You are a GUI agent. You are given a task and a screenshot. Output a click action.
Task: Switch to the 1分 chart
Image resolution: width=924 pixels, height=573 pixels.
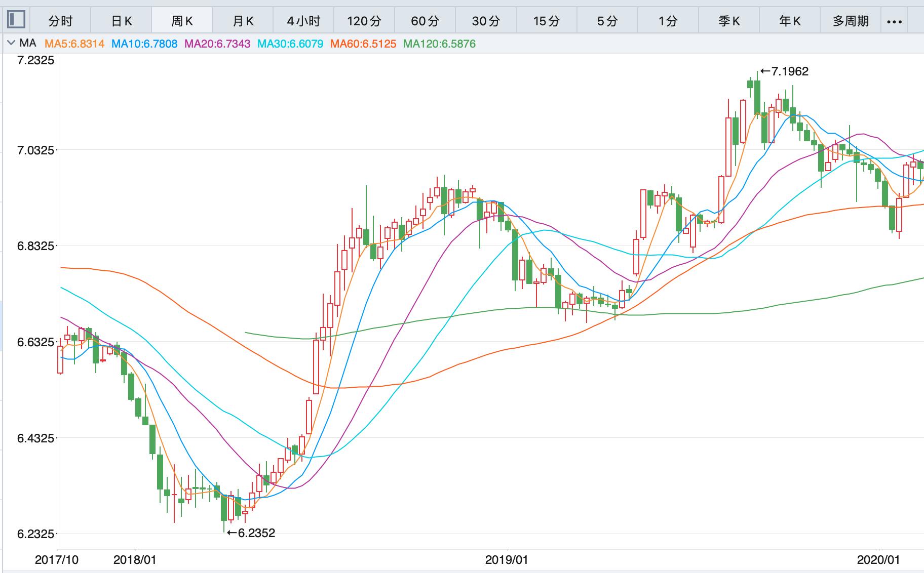click(x=668, y=21)
